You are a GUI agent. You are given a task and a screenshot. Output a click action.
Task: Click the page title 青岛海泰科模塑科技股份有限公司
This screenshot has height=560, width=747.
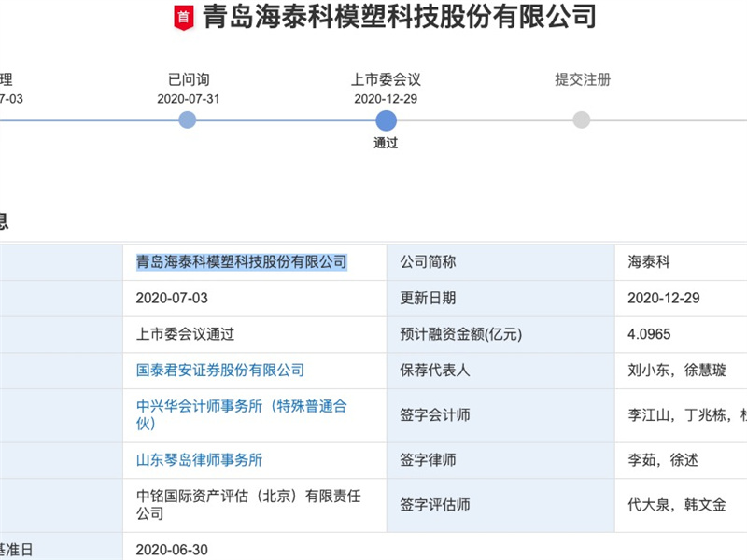(400, 17)
